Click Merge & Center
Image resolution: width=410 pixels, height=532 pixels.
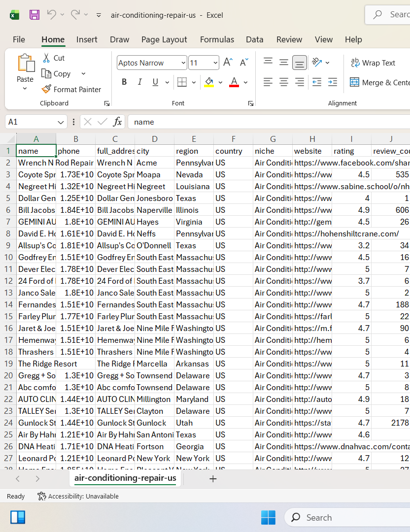tap(379, 82)
